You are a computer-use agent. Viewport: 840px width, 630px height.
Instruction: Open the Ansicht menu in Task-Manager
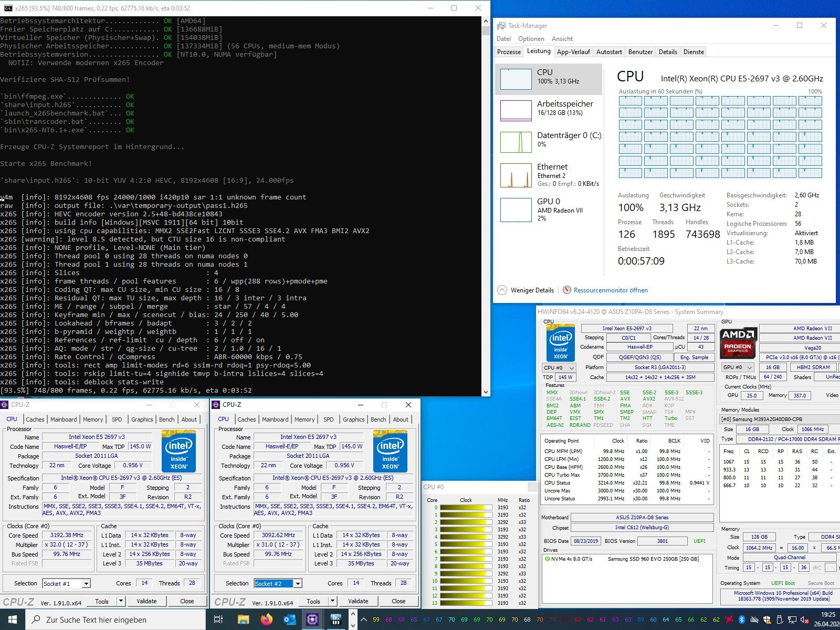click(x=562, y=38)
